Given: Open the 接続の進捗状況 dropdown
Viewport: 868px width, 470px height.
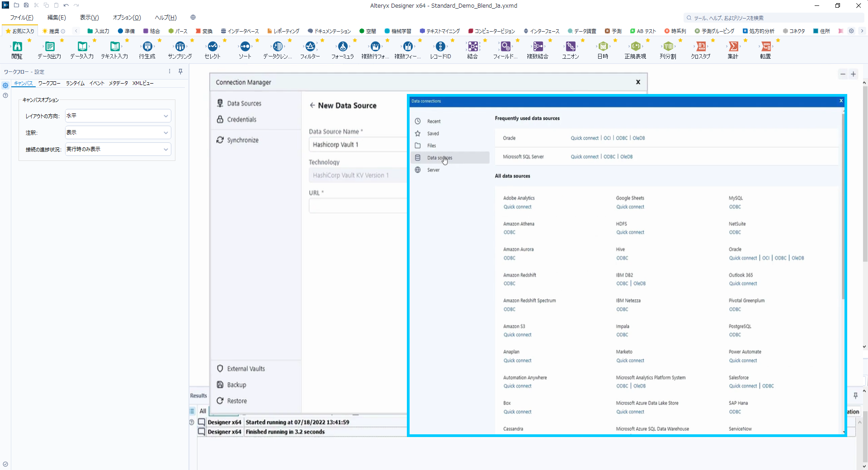Looking at the screenshot, I should point(118,149).
